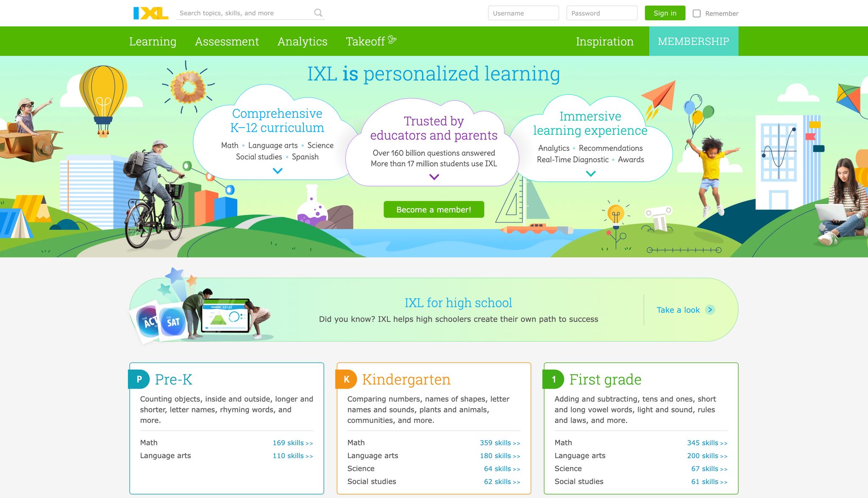Open First grade Language arts 200 skills link
Image resolution: width=868 pixels, height=498 pixels.
[707, 456]
